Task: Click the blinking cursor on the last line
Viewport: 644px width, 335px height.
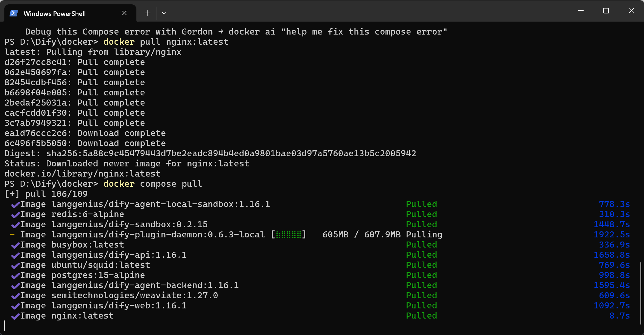Action: point(5,326)
